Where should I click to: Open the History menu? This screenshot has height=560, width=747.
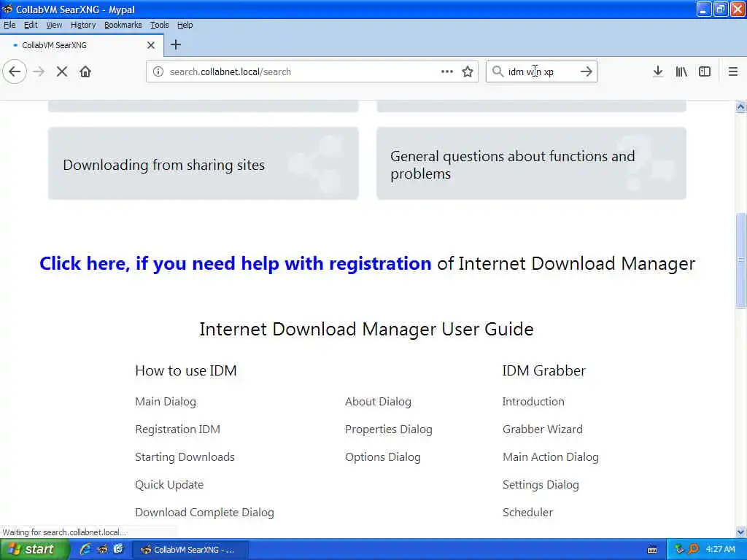[x=83, y=26]
